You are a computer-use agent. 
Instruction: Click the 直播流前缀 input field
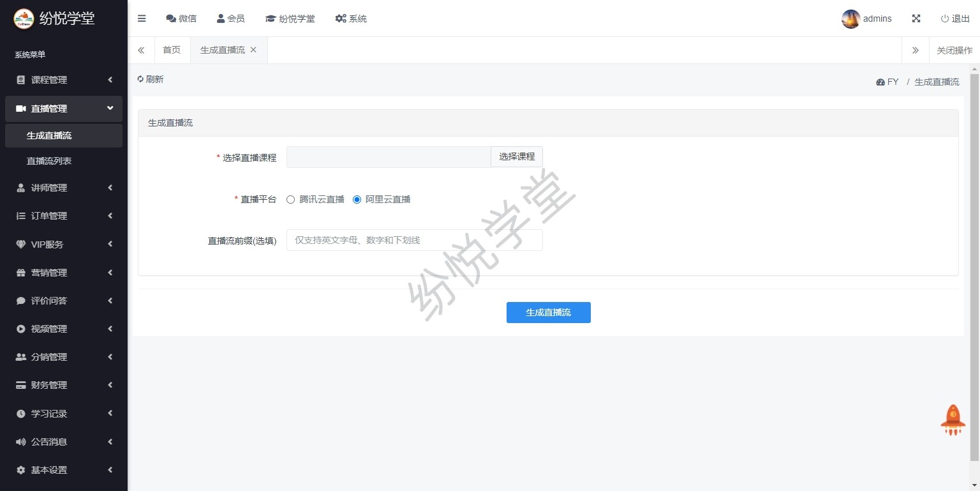(414, 240)
